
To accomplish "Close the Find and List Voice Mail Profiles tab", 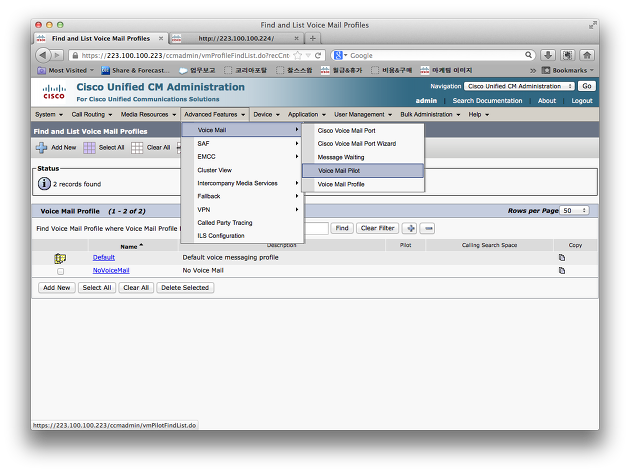I will pos(161,38).
